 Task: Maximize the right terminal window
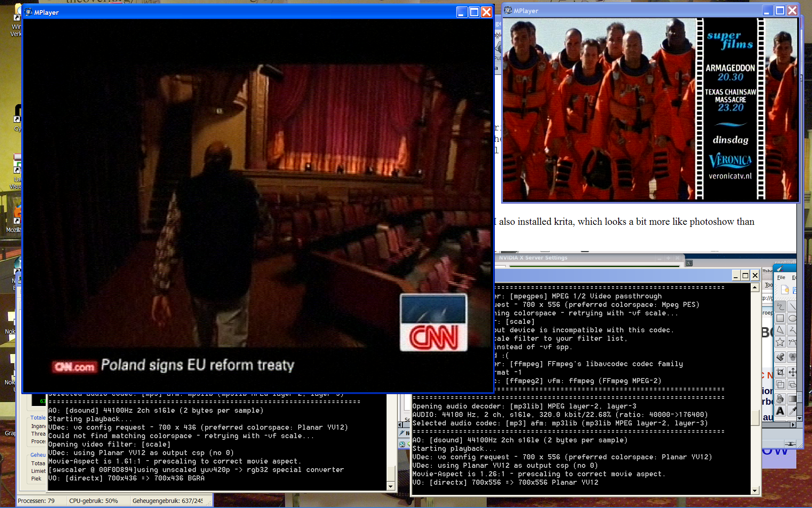pos(745,276)
